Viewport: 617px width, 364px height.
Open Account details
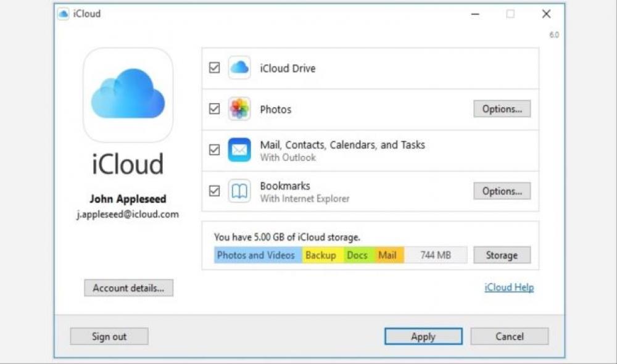(x=128, y=288)
